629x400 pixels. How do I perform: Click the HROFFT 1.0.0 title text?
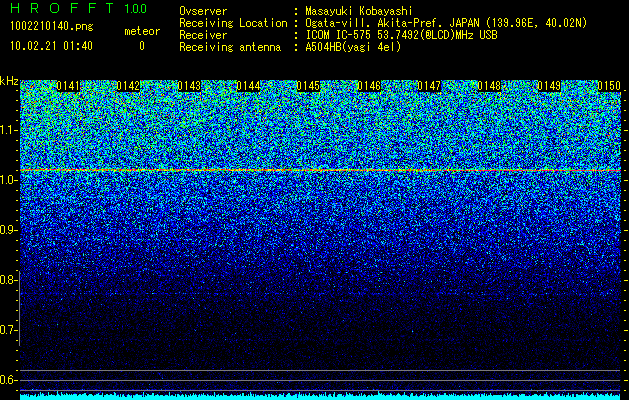[x=79, y=8]
